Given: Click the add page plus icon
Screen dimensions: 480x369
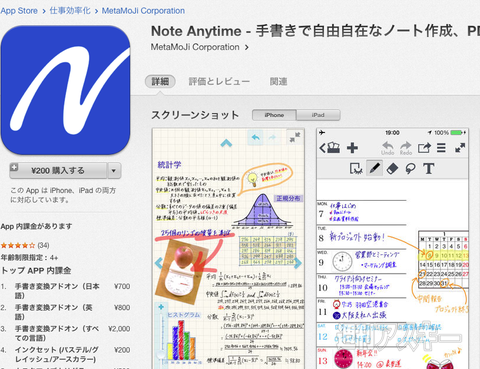Looking at the screenshot, I should click(x=352, y=148).
